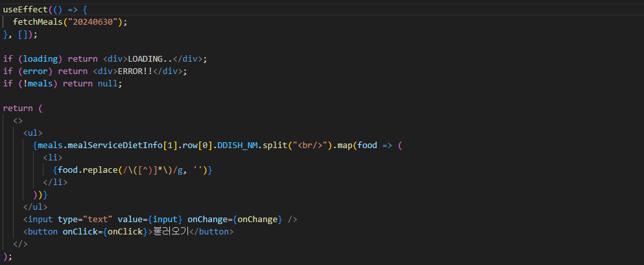This screenshot has width=644, height=265.
Task: Click the closing </ul> tag
Action: pyautogui.click(x=35, y=207)
